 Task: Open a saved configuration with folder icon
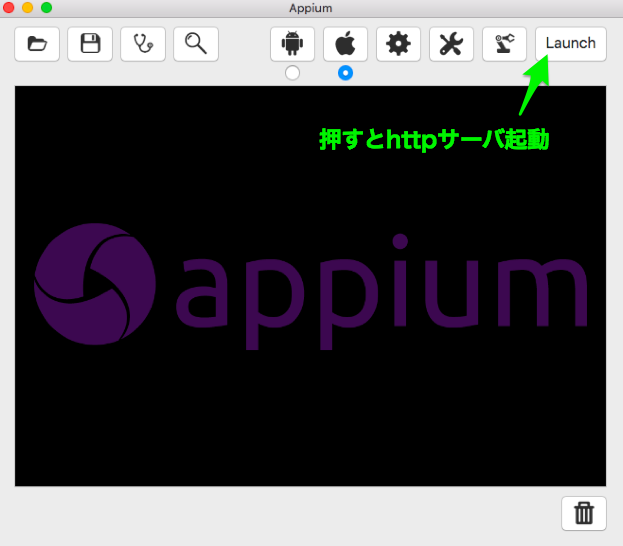[x=37, y=44]
